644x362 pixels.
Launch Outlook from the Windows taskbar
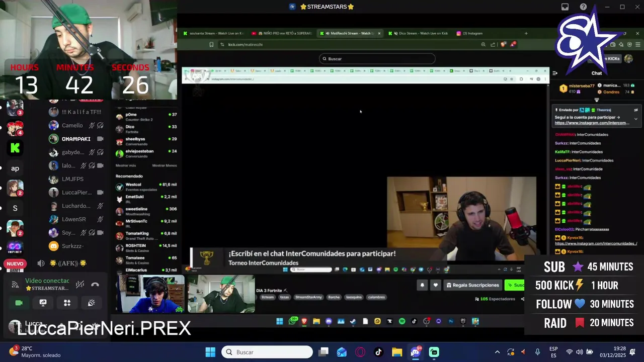(342, 352)
